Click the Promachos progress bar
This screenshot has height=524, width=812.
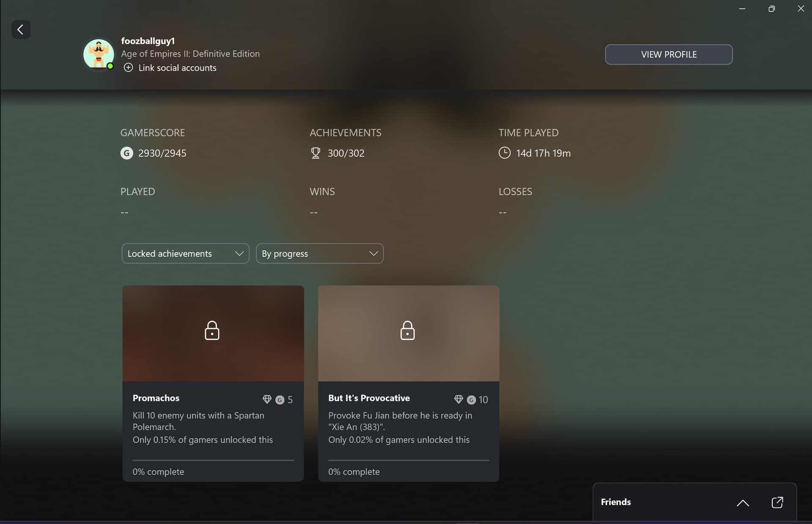coord(213,460)
